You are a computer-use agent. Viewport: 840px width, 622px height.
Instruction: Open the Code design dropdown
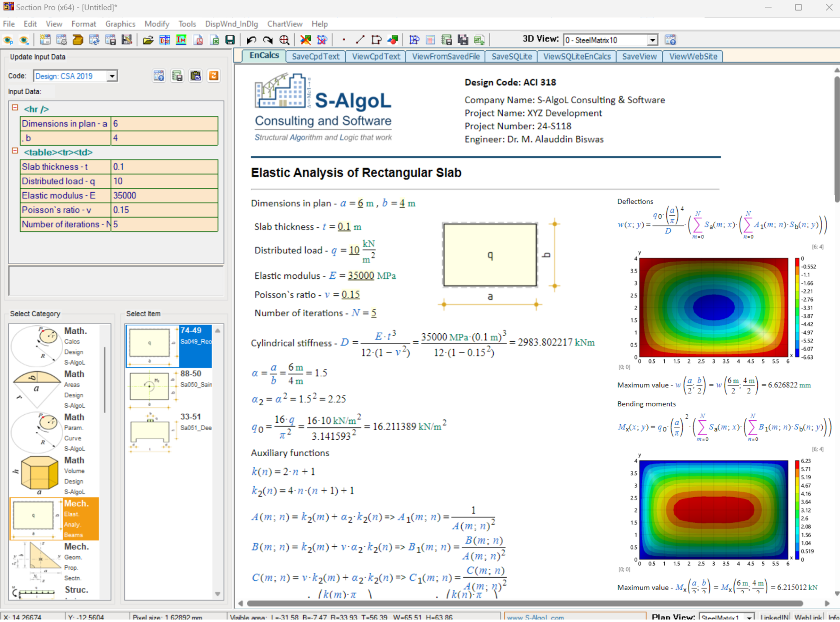(x=112, y=76)
